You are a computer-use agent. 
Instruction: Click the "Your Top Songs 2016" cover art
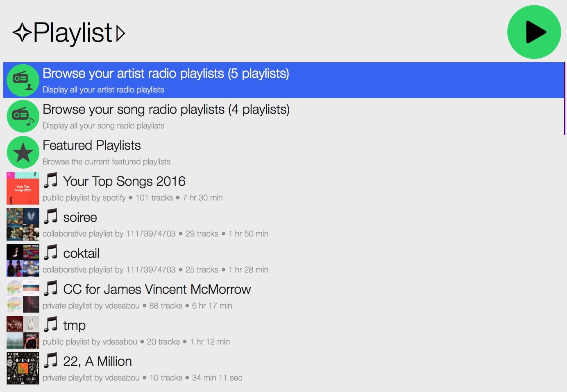point(23,188)
